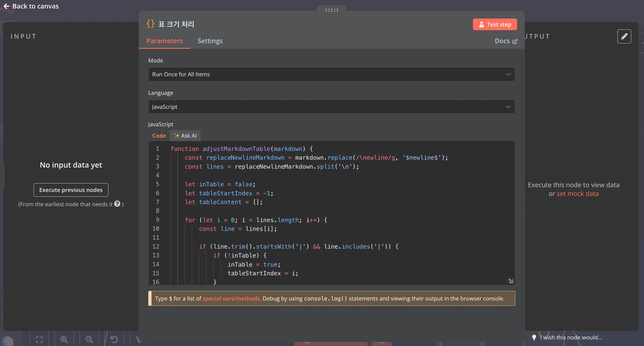
Task: Click the Back to canvas arrow
Action: (6, 6)
